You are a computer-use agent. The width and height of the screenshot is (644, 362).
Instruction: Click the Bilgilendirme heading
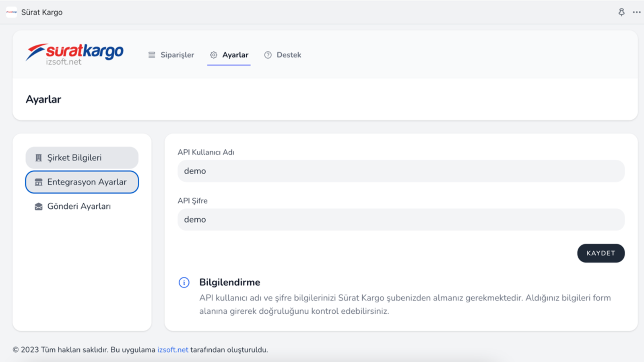pyautogui.click(x=230, y=282)
